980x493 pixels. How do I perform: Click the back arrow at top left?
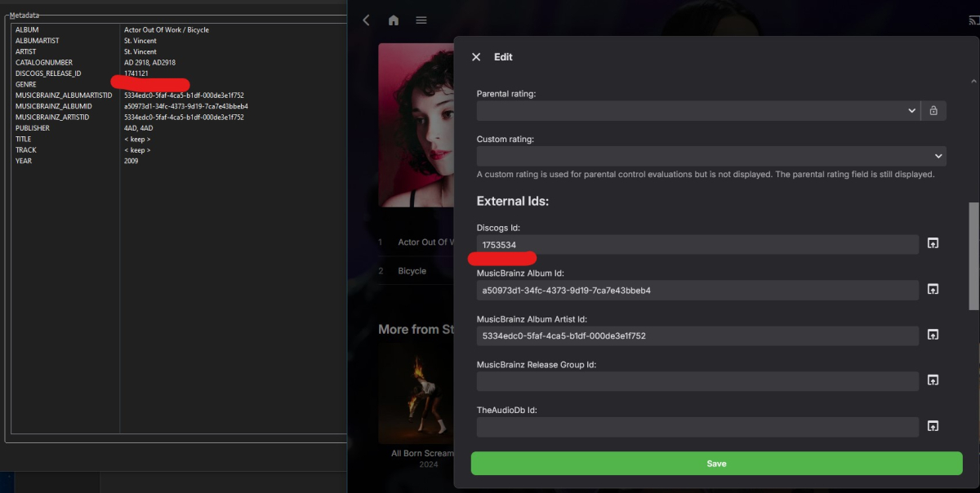pyautogui.click(x=365, y=20)
